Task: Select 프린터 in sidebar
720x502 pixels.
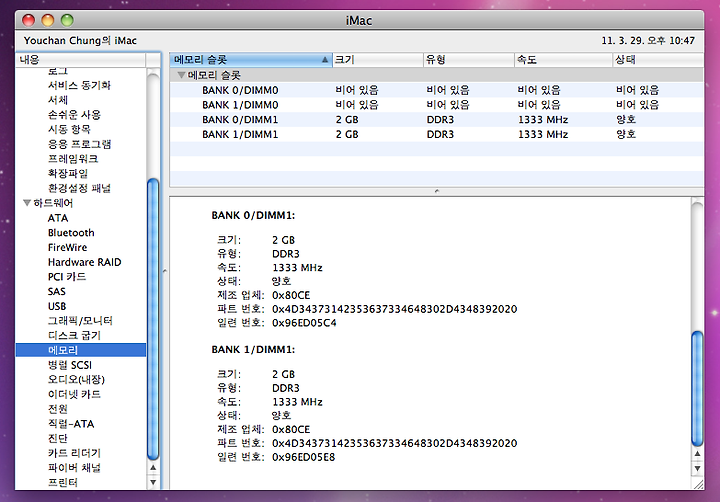Action: tap(63, 482)
